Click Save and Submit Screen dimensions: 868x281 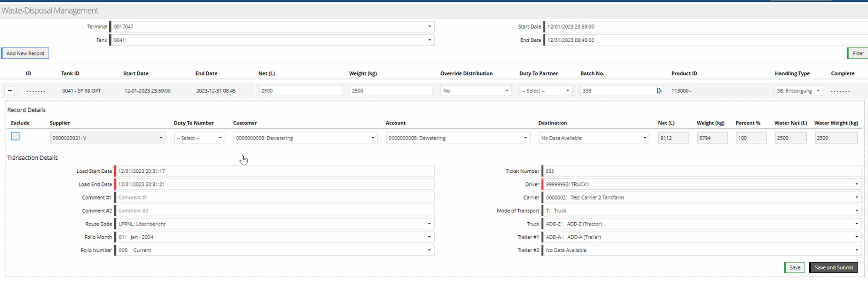[833, 267]
